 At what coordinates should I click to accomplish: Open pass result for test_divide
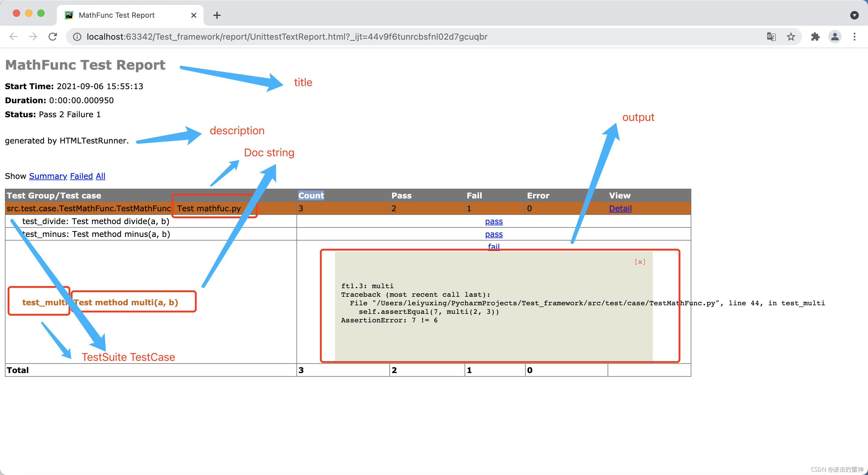pyautogui.click(x=494, y=221)
